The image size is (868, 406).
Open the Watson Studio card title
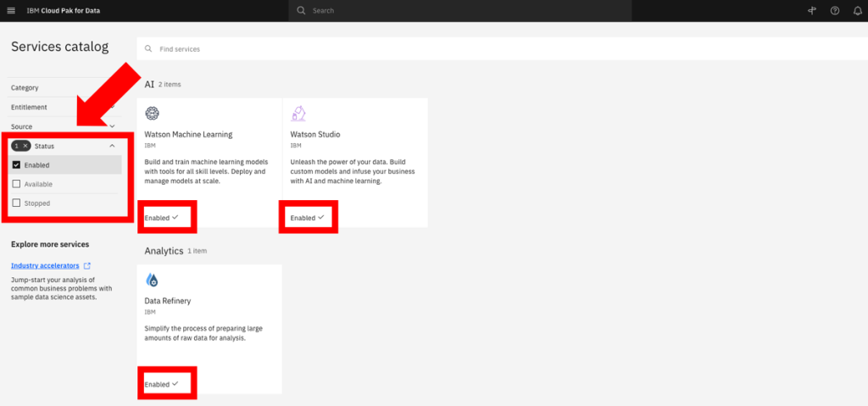coord(315,134)
